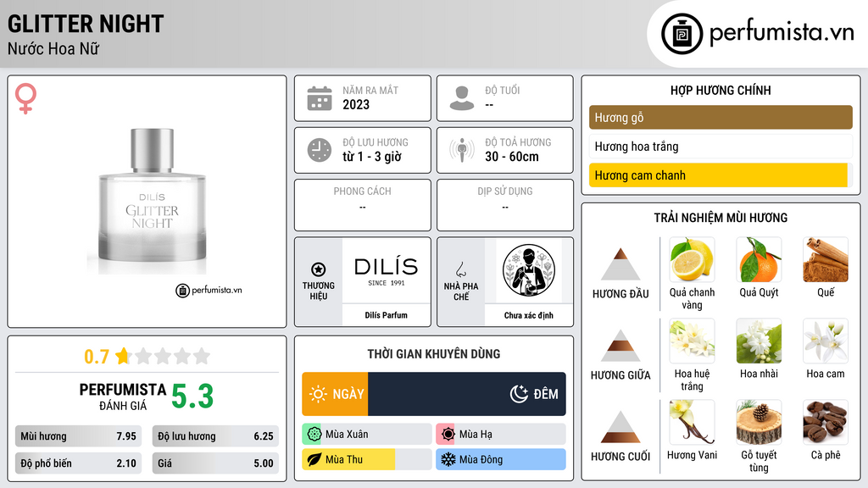Click the 30 - 60cm sillage value
Image resolution: width=868 pixels, height=488 pixels.
point(512,157)
